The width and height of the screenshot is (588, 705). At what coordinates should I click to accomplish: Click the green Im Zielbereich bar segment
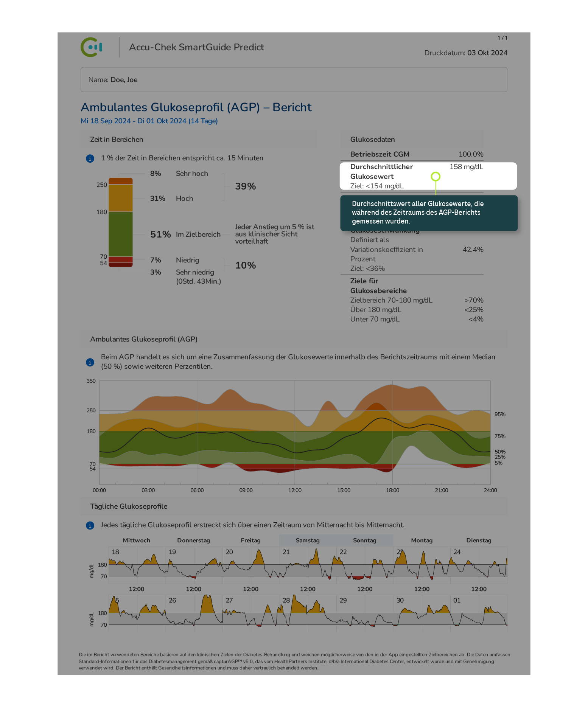click(121, 234)
